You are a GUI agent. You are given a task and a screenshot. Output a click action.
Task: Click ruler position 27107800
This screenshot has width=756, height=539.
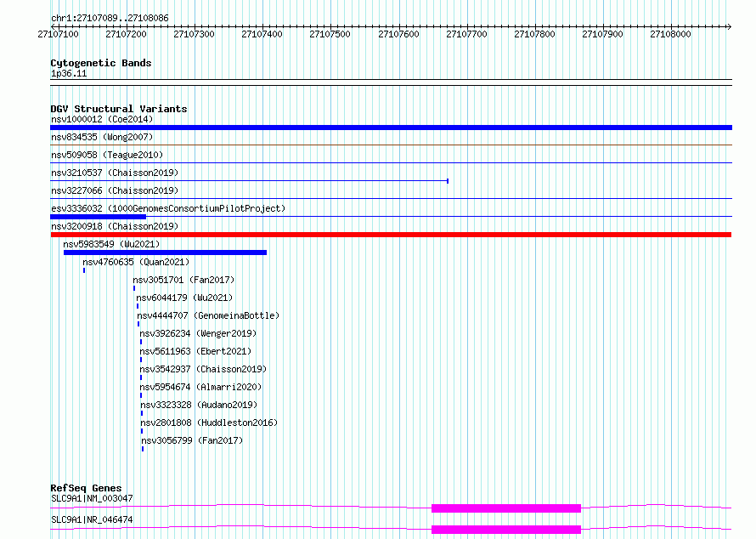coord(534,34)
